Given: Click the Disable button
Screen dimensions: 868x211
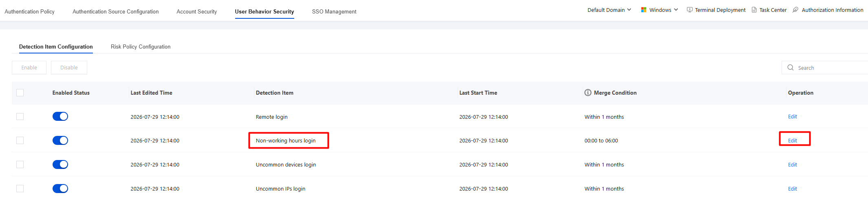Looking at the screenshot, I should click(x=69, y=68).
